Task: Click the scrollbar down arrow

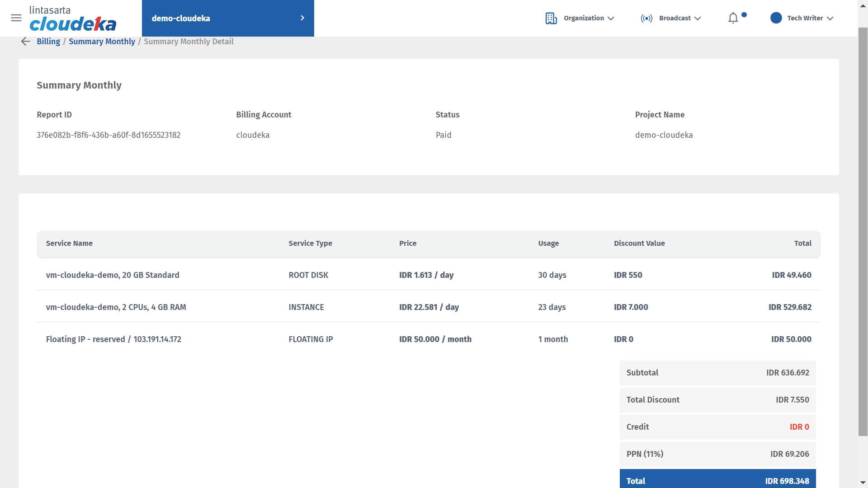Action: [x=863, y=483]
